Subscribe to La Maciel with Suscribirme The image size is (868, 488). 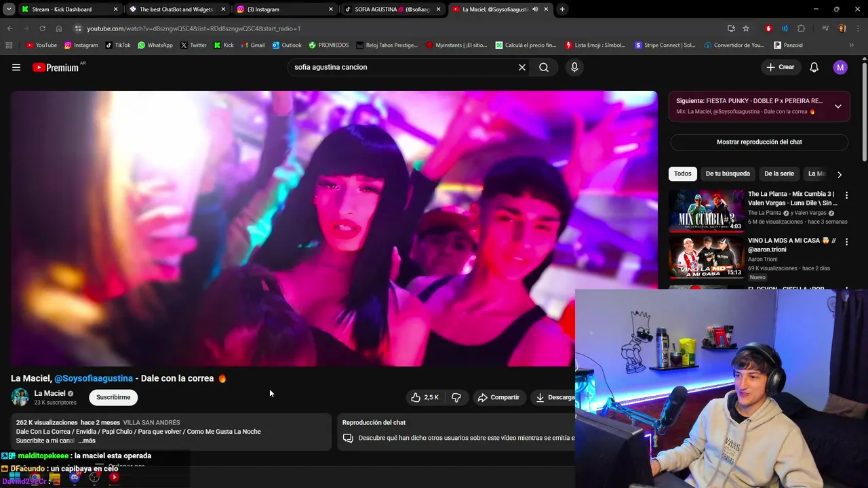click(x=113, y=397)
